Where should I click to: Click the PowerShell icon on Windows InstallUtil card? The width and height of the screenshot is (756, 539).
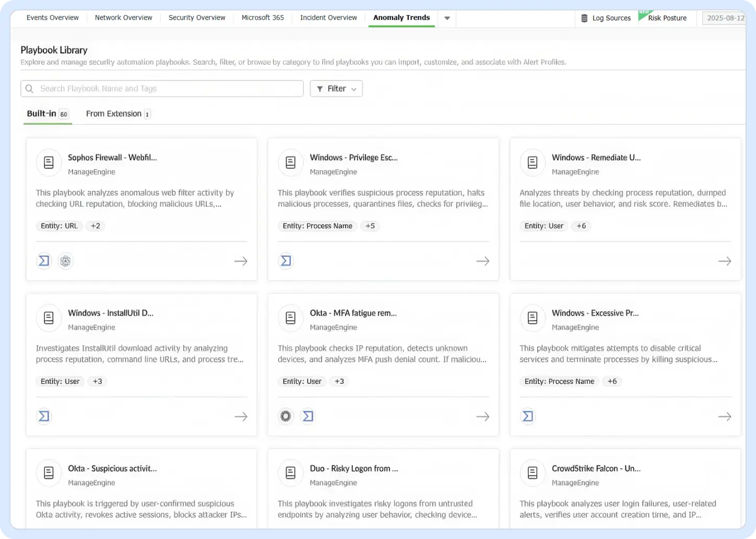[44, 416]
